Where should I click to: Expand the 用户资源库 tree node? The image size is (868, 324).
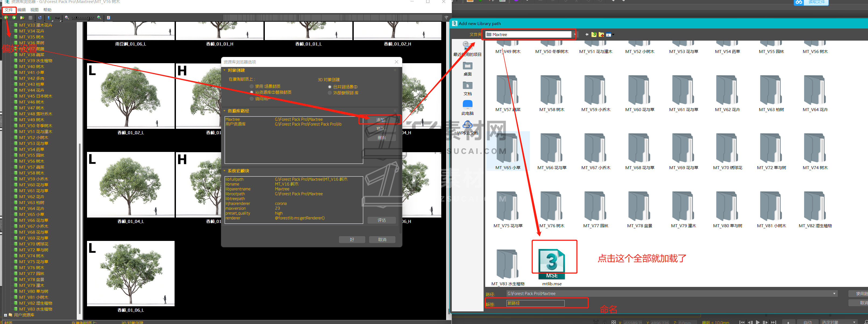(x=5, y=315)
